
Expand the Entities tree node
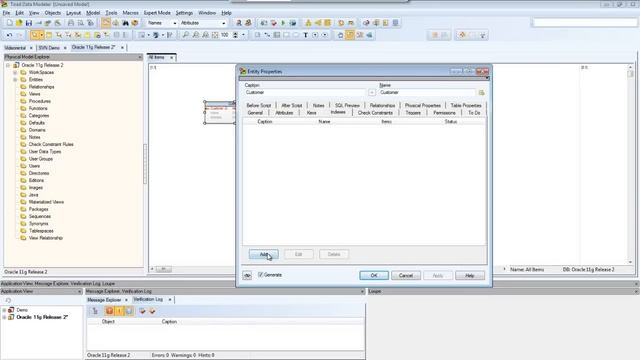[15, 80]
